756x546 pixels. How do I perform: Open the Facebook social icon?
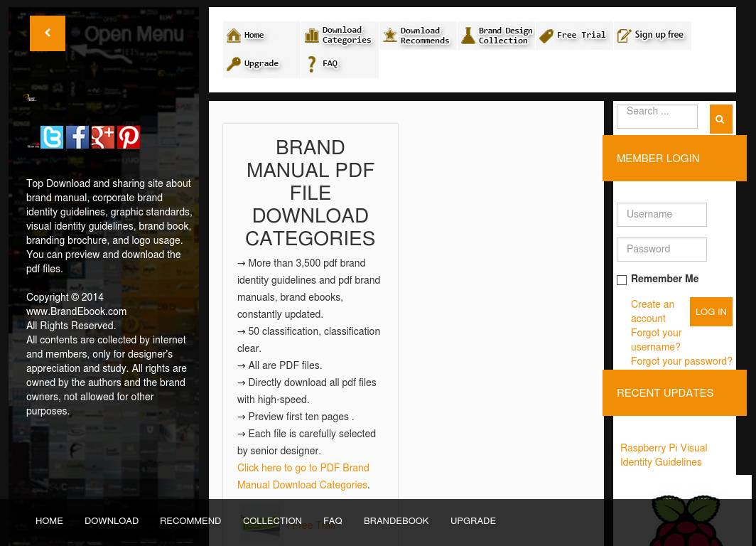[x=77, y=137]
